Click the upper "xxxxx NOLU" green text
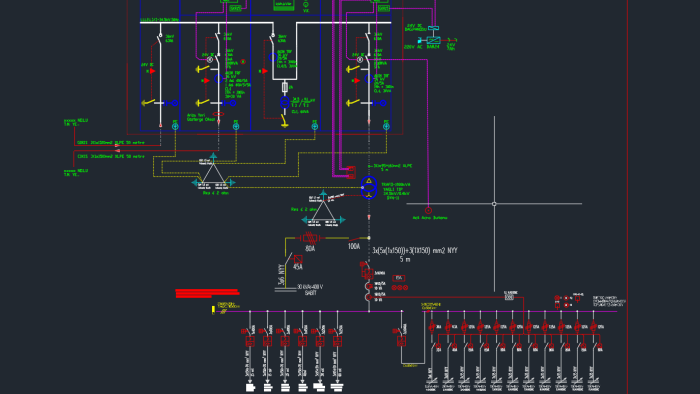 click(x=76, y=120)
